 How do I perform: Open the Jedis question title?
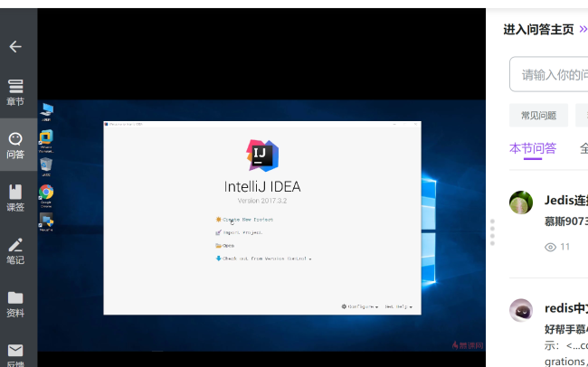566,200
